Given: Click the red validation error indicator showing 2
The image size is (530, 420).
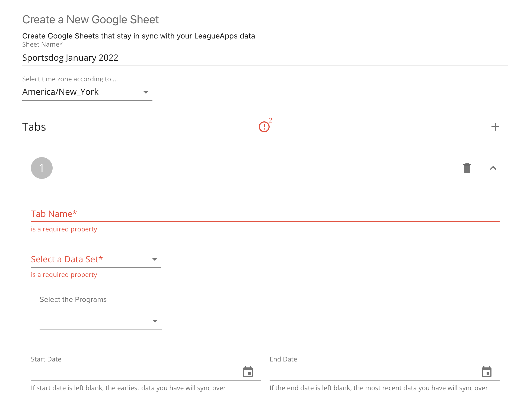Looking at the screenshot, I should pyautogui.click(x=264, y=126).
